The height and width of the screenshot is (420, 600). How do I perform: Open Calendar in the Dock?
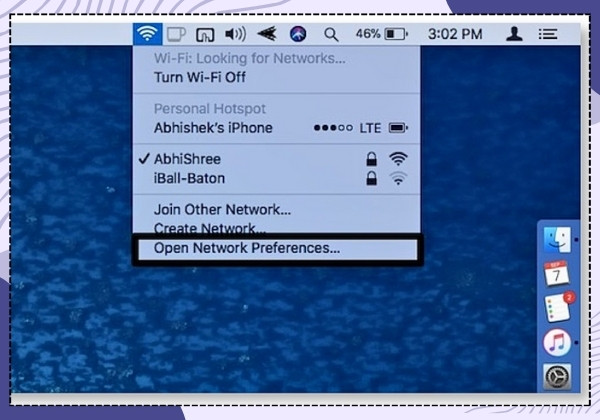coord(557,273)
